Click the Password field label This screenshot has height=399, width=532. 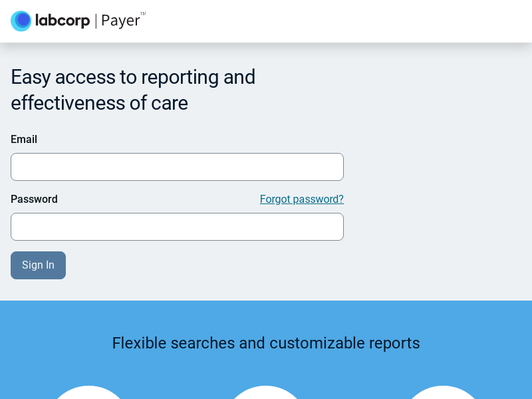click(x=35, y=199)
